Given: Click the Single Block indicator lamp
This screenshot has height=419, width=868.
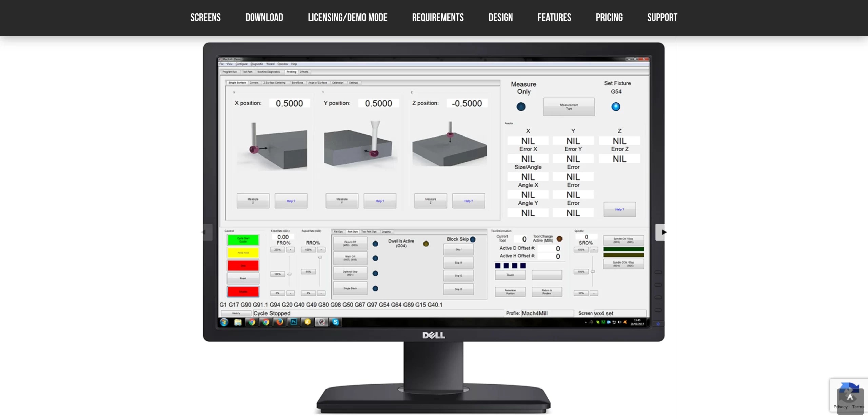Looking at the screenshot, I should 375,289.
